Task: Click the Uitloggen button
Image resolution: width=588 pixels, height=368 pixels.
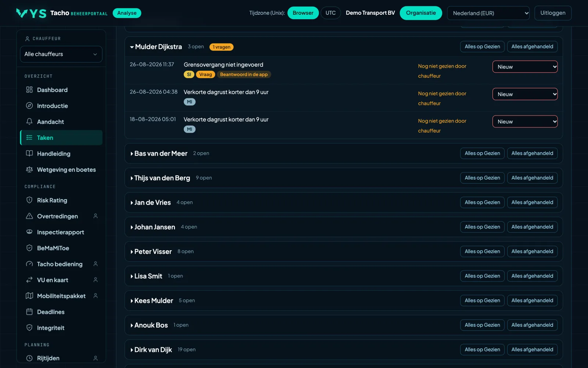Action: coord(553,13)
